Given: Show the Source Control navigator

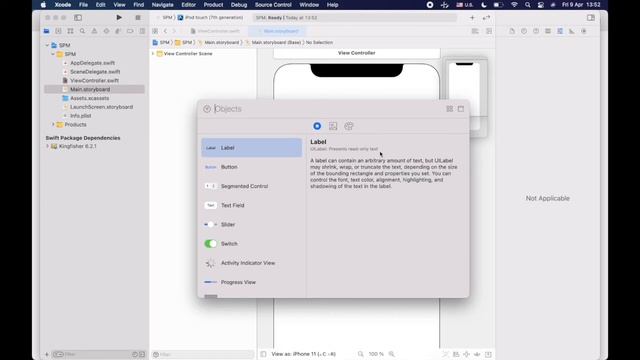Looking at the screenshot, I should tap(58, 31).
